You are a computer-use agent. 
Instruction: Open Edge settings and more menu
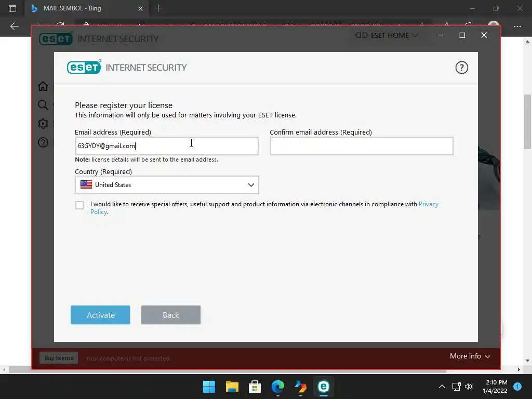(517, 26)
